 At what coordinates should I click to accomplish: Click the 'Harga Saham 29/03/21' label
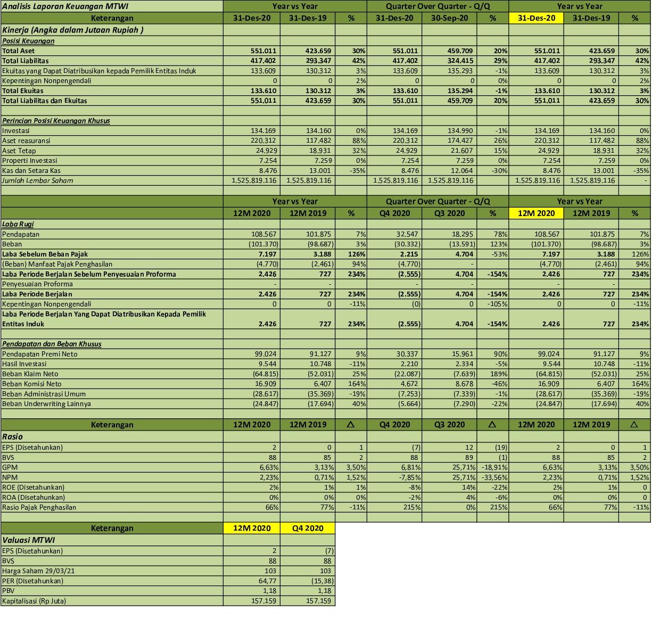click(38, 571)
